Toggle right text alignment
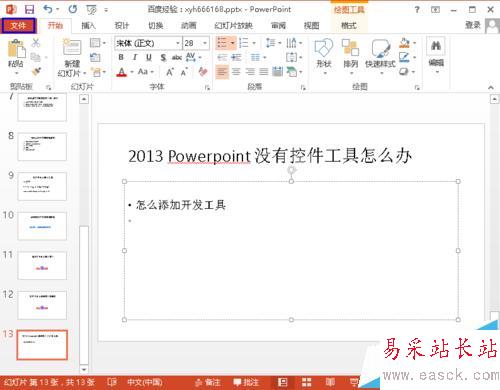 (250, 71)
